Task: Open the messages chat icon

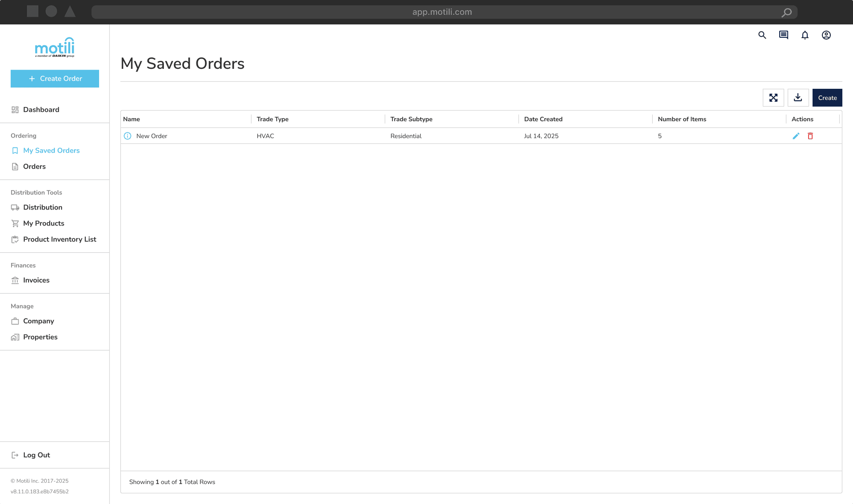Action: tap(783, 35)
